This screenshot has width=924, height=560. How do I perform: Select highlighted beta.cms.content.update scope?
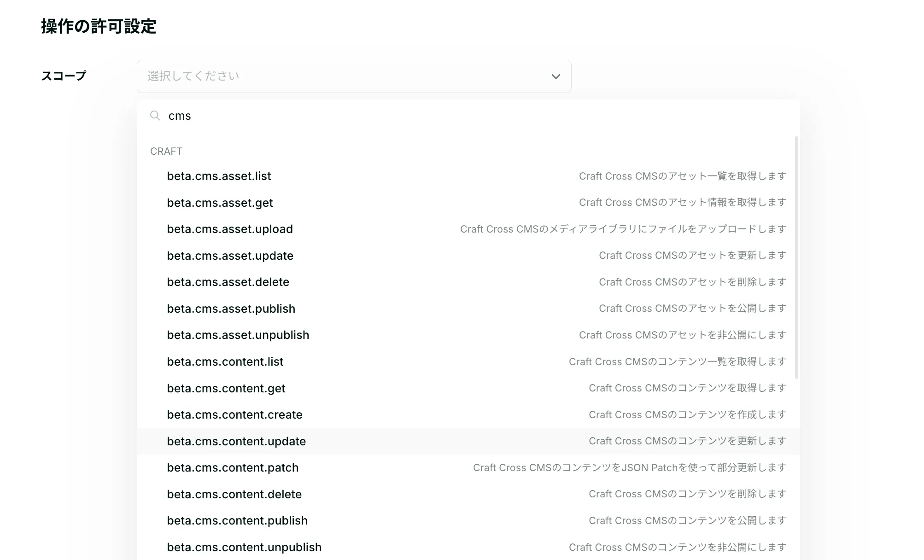(468, 441)
